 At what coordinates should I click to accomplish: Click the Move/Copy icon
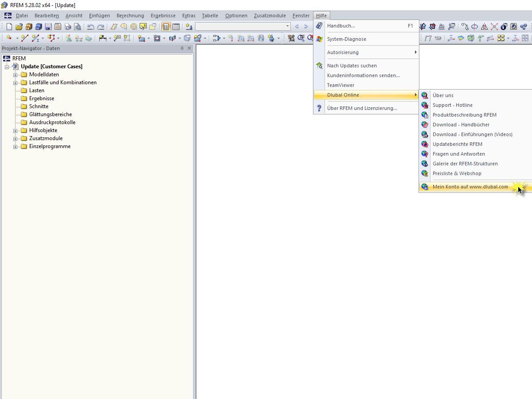pyautogui.click(x=465, y=27)
